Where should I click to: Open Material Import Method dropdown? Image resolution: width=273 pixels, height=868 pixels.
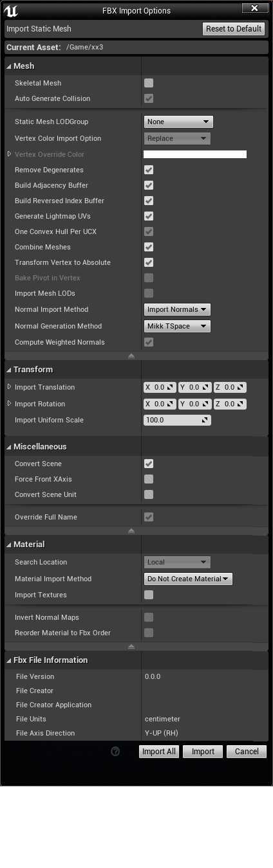pos(188,579)
